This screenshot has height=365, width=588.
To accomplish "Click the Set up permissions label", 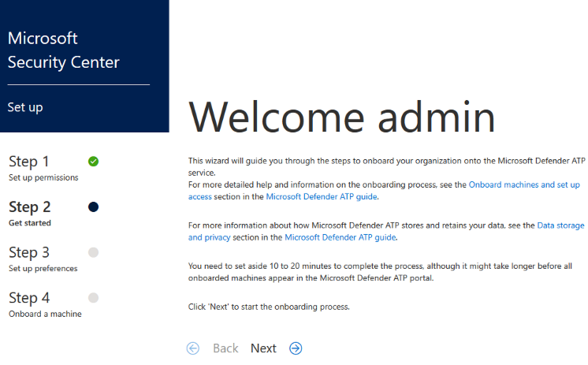I will pyautogui.click(x=43, y=177).
